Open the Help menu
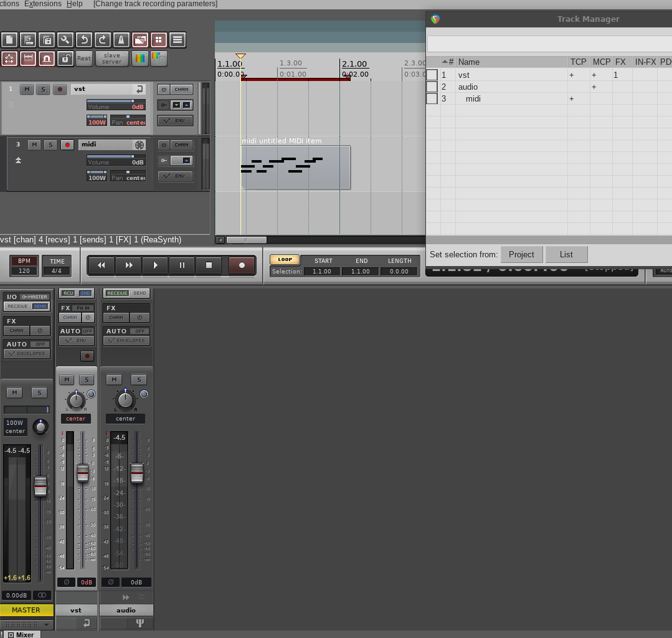Image resolution: width=672 pixels, height=638 pixels. [75, 4]
